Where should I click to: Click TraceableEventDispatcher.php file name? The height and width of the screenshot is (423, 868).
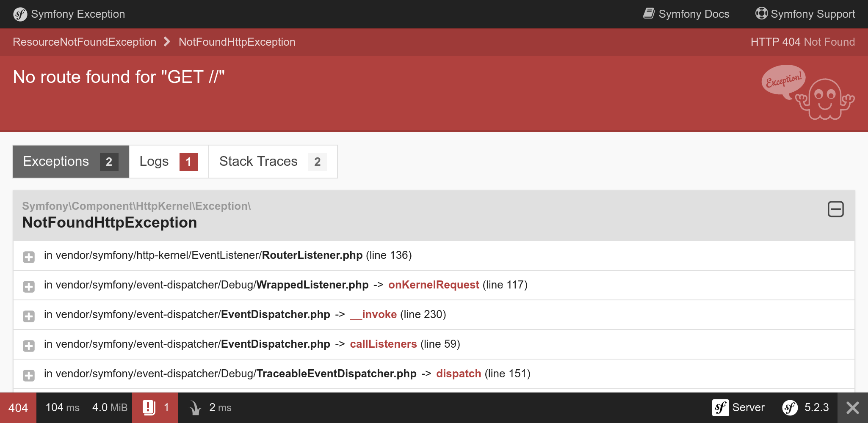(337, 374)
